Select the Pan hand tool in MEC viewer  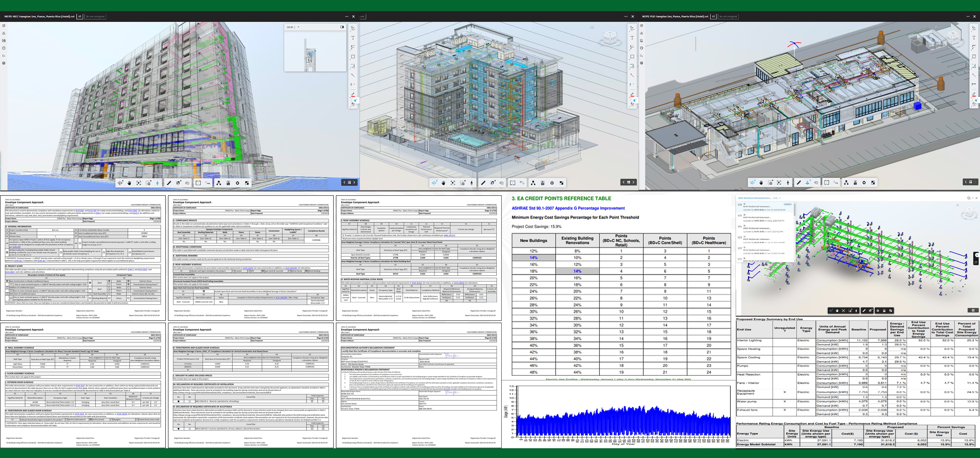click(x=129, y=183)
